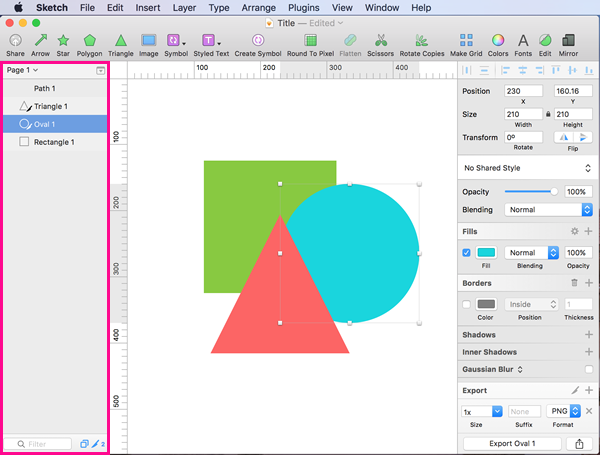This screenshot has width=600, height=455.
Task: Collapse the pages list toggle button
Action: [x=100, y=70]
